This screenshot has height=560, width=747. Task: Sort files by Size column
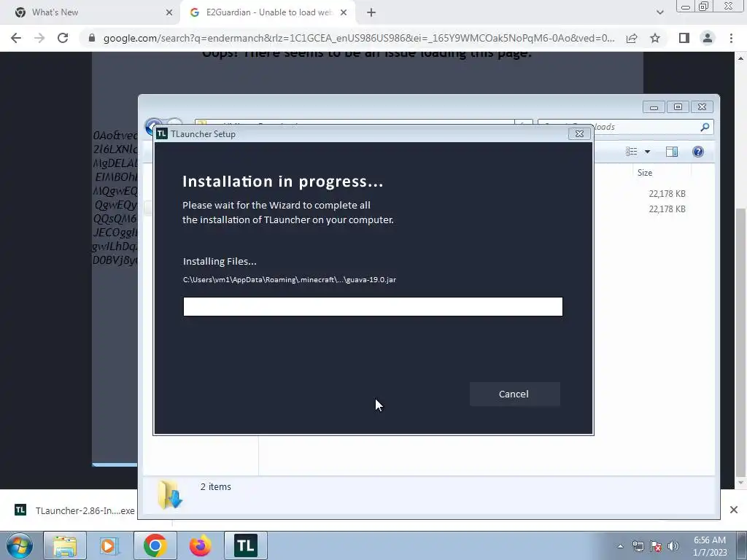[x=645, y=173]
